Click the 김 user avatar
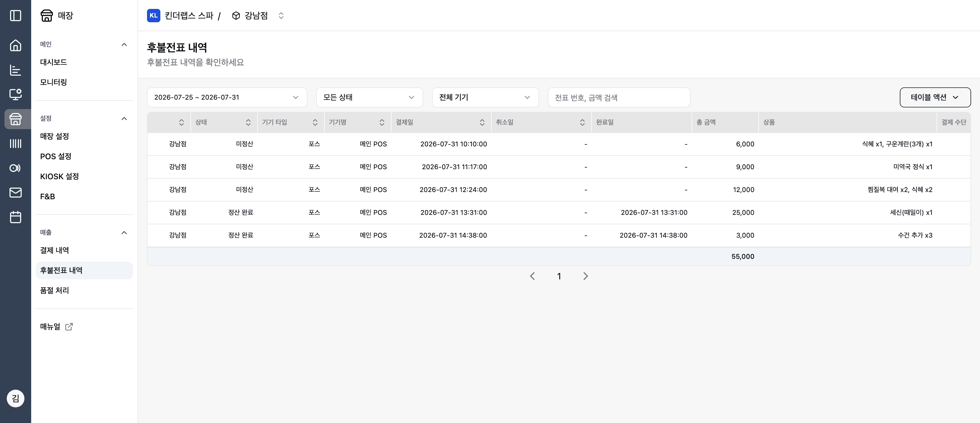980x423 pixels. 15,398
